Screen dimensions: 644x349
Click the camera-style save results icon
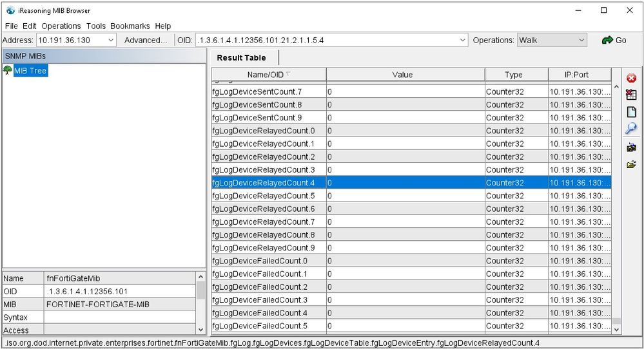631,147
